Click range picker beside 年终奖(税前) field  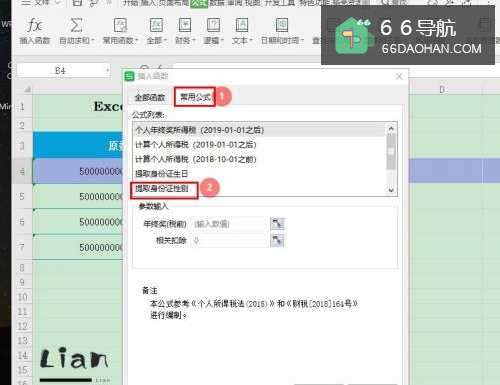click(277, 223)
